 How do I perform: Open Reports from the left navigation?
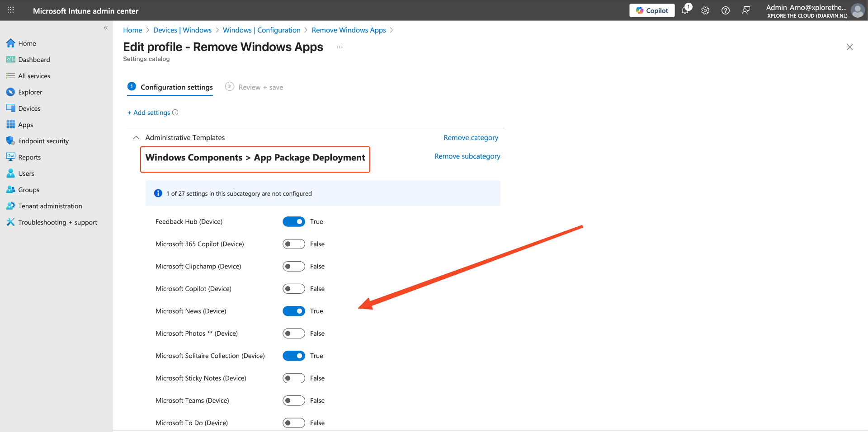pyautogui.click(x=29, y=157)
